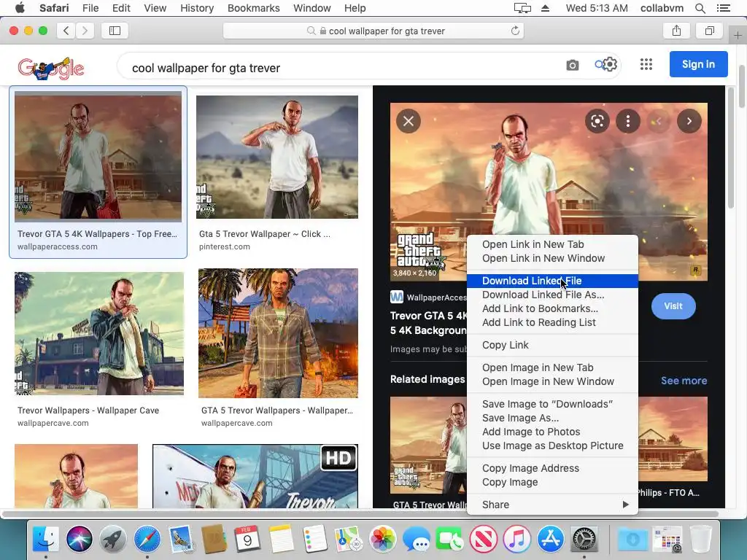Open Finder from the Dock

pyautogui.click(x=46, y=539)
